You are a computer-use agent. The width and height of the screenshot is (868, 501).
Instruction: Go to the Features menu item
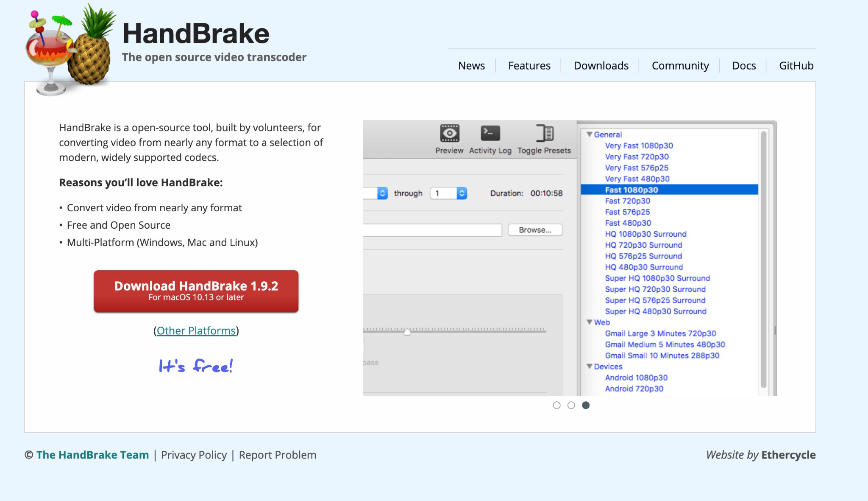(529, 66)
